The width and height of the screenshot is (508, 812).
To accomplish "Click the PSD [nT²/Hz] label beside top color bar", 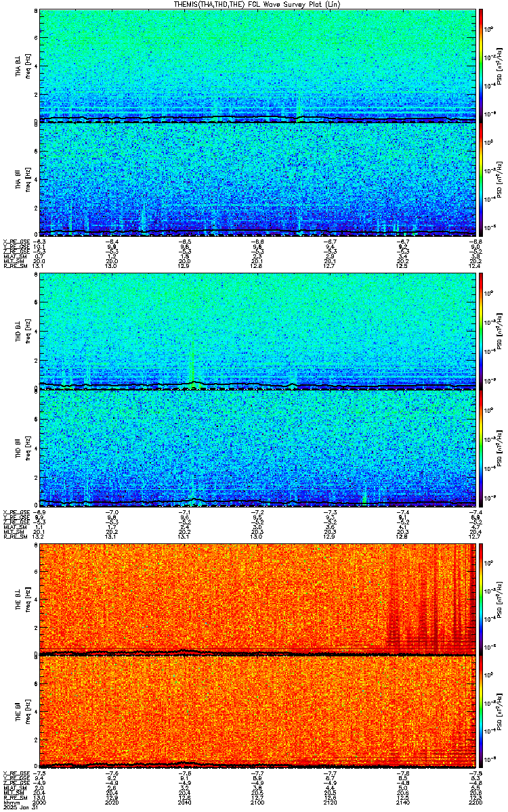I will [x=500, y=66].
